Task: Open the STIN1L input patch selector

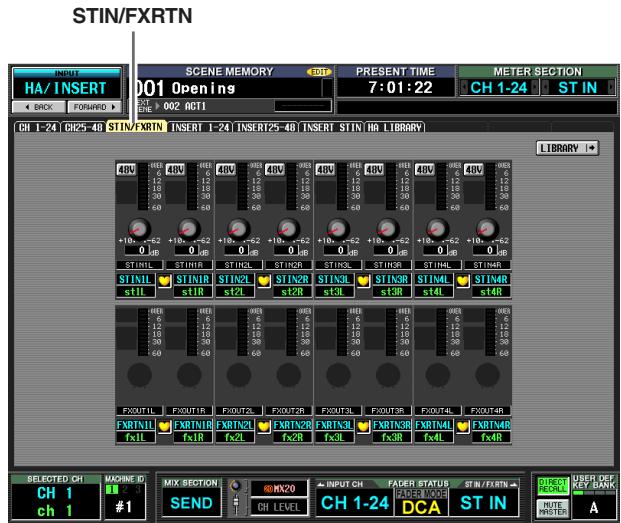Action: pos(139,265)
